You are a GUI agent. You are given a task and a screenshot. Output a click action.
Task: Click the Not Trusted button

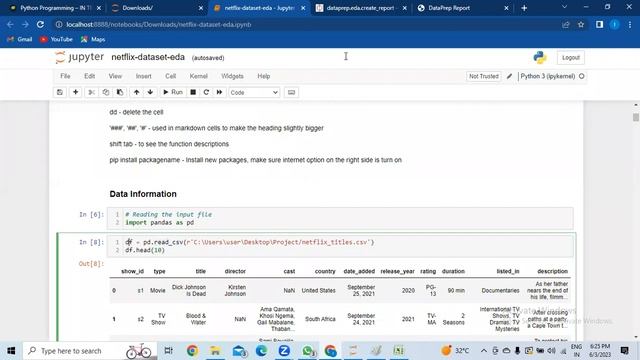[x=484, y=76]
